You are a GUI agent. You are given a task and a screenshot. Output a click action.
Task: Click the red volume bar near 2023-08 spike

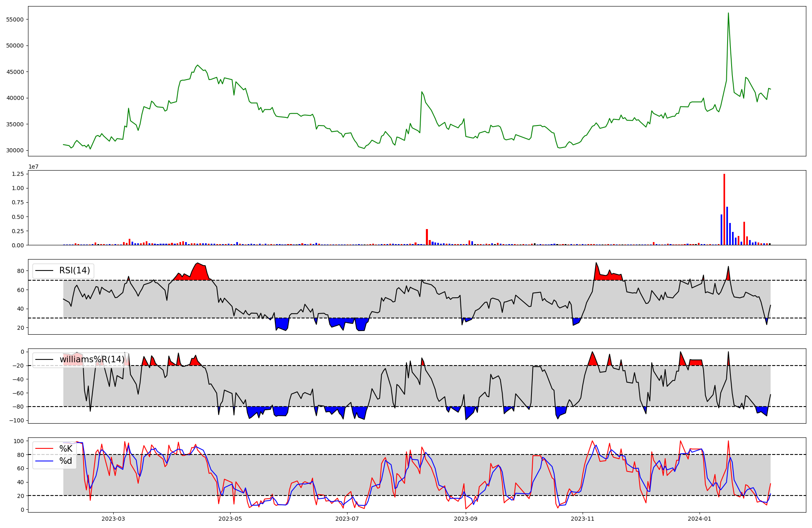click(427, 237)
